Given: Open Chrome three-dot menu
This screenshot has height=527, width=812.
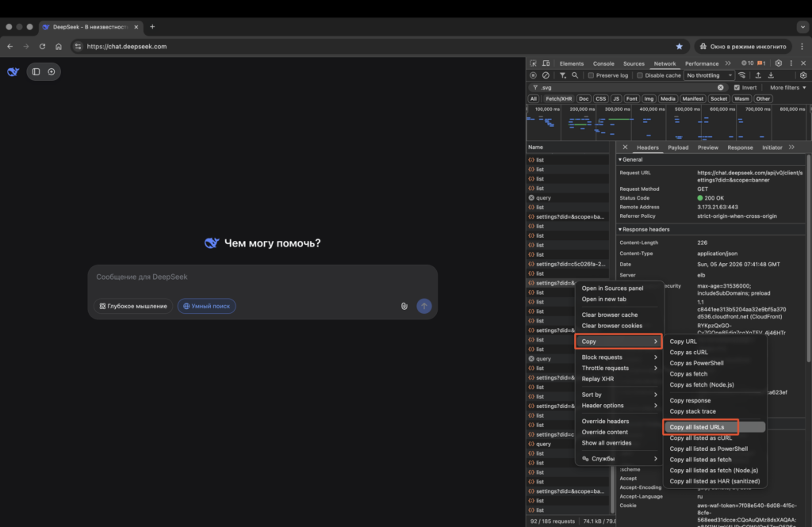Looking at the screenshot, I should click(802, 47).
